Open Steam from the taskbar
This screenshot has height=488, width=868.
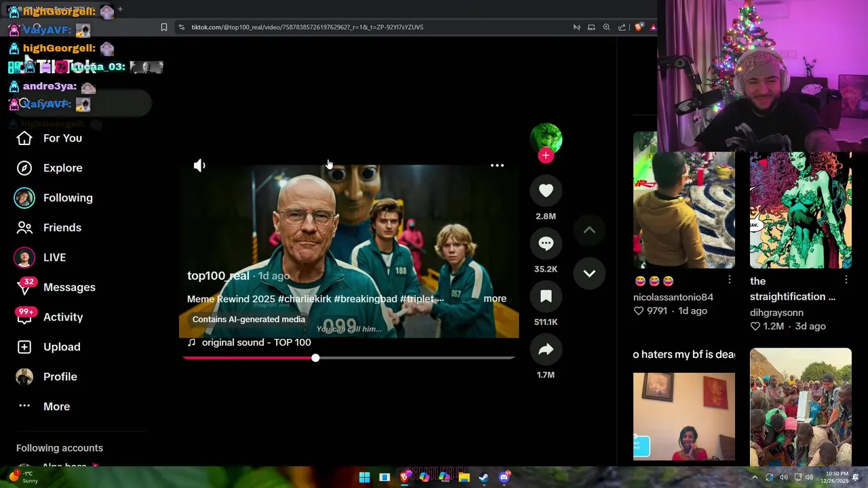tap(484, 477)
